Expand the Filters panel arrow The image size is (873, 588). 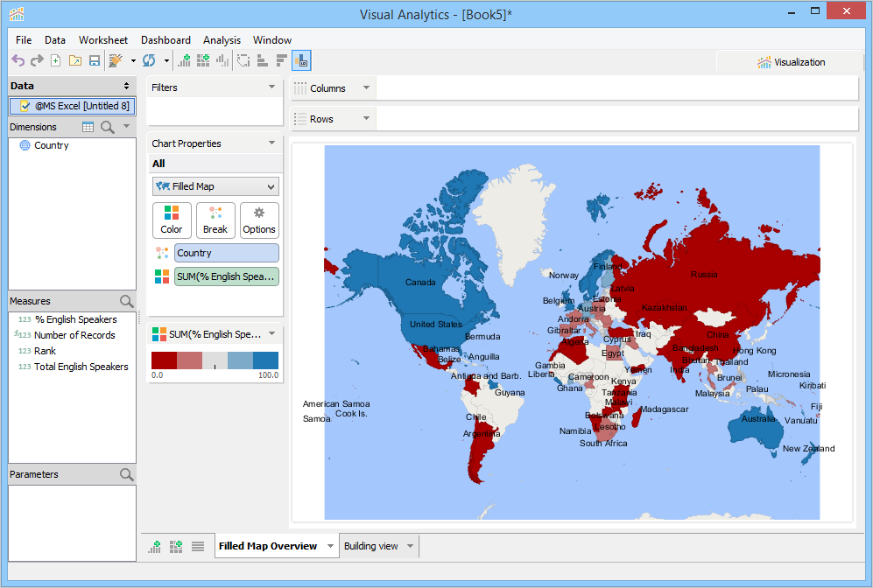click(x=271, y=87)
